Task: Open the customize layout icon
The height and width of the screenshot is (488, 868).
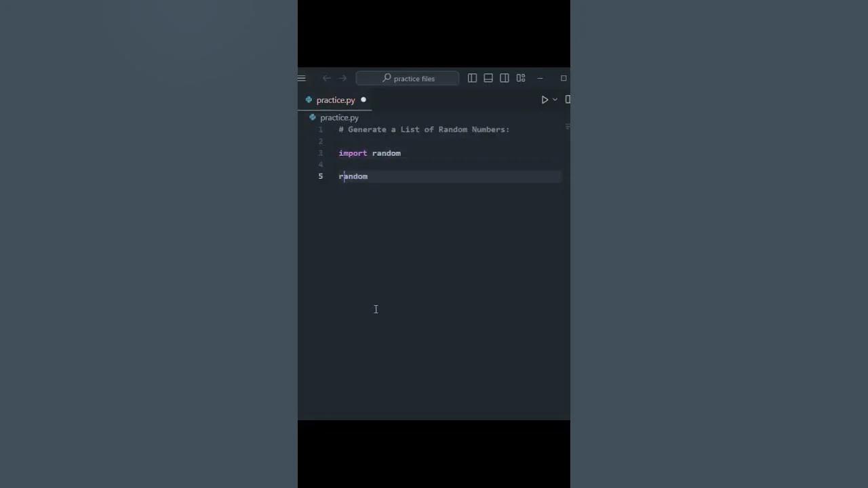Action: coord(521,79)
